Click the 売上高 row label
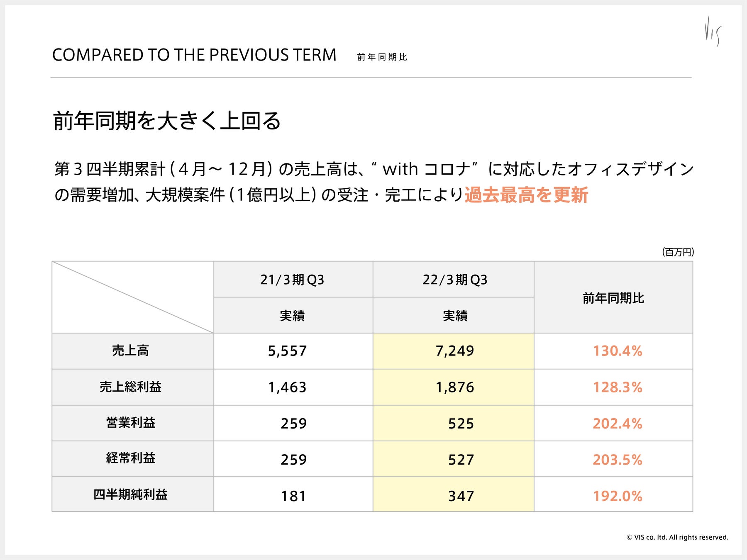 (x=130, y=351)
